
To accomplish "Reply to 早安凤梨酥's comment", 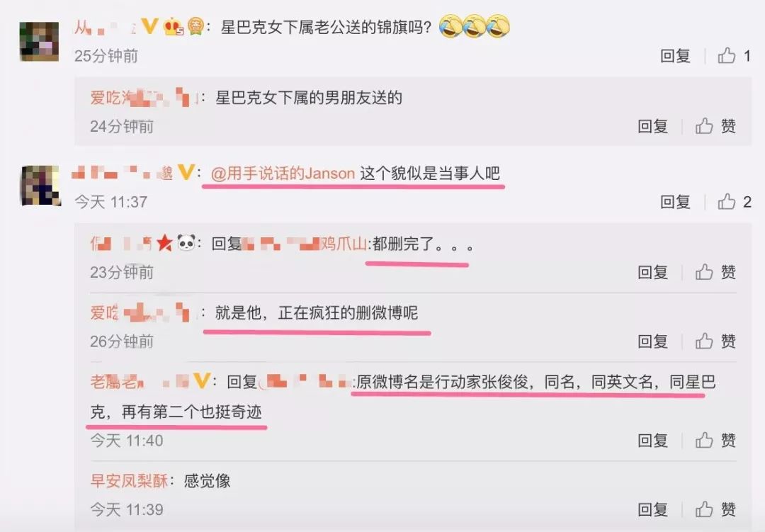I will [653, 509].
